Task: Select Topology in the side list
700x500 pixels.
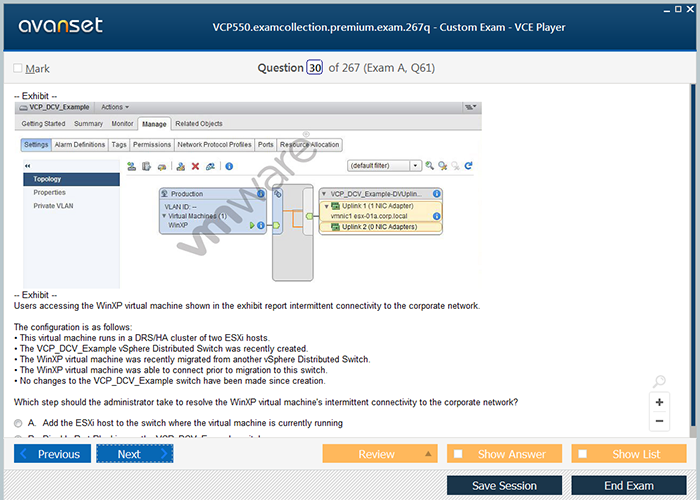Action: pyautogui.click(x=71, y=179)
